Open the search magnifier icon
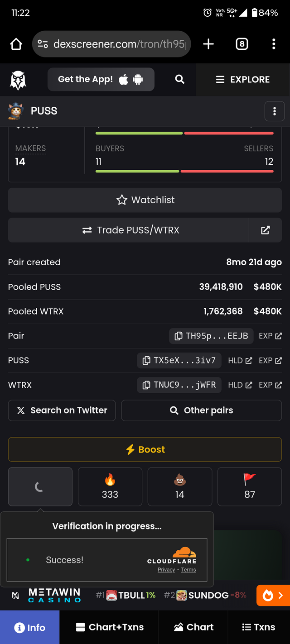 pyautogui.click(x=180, y=79)
